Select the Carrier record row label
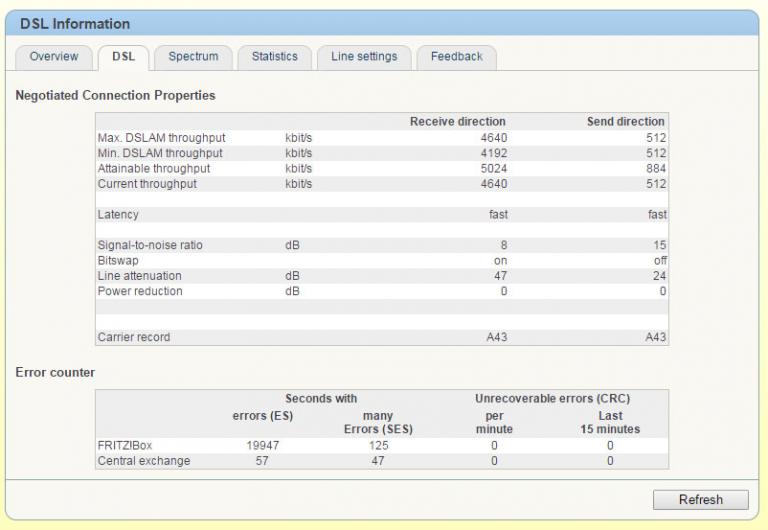Image resolution: width=768 pixels, height=530 pixels. pos(134,338)
